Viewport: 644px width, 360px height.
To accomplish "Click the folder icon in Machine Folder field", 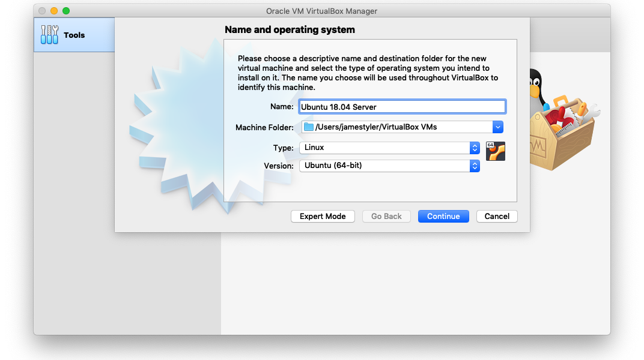I will 308,127.
